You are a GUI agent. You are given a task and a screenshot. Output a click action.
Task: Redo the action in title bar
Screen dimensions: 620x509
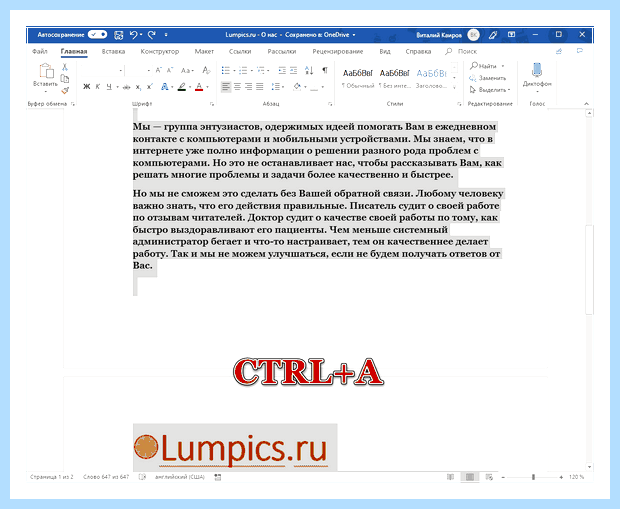tap(152, 35)
